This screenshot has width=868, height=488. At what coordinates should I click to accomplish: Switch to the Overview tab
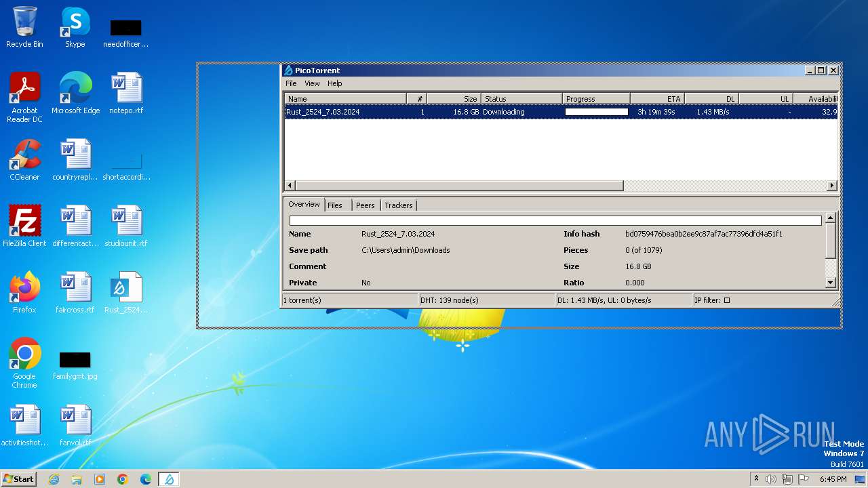coord(304,204)
